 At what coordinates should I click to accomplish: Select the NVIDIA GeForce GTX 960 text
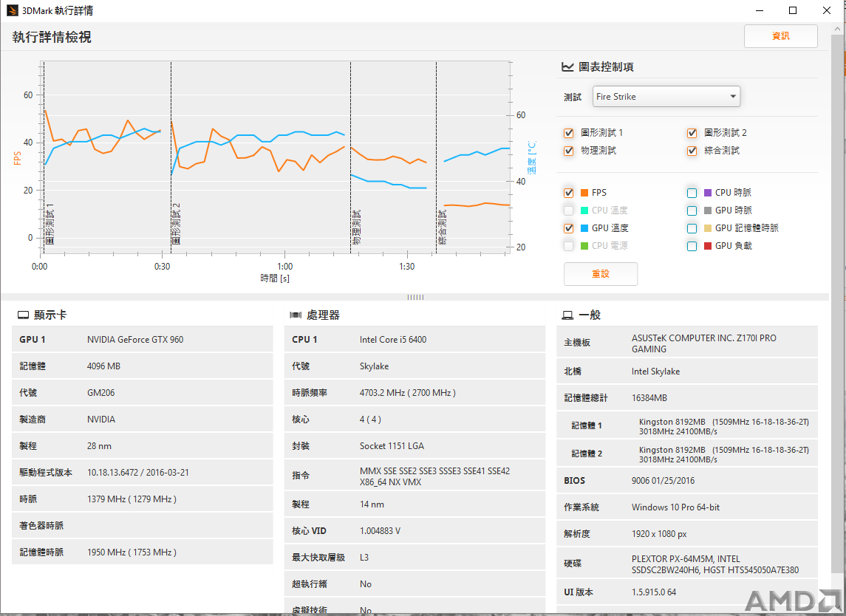coord(135,340)
